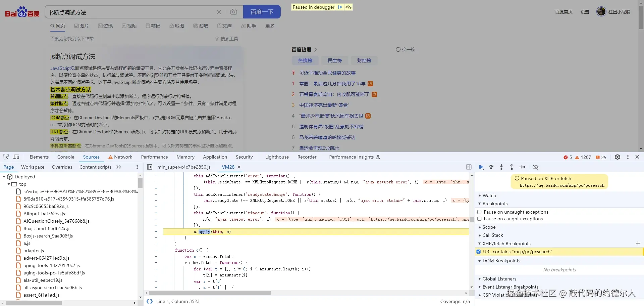Viewport: 644px width, 306px height.
Task: Resume from the Paused in debugger overlay
Action: coord(340,7)
